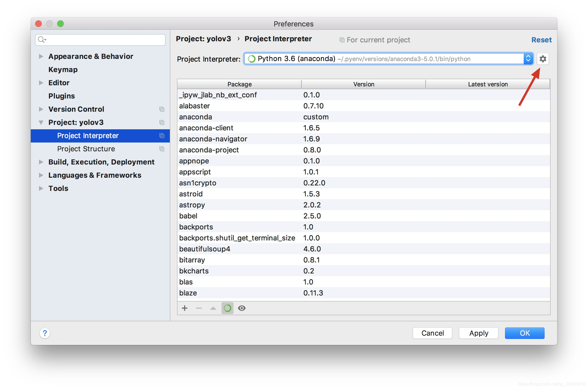
Task: Click the plus icon to install package
Action: [185, 308]
